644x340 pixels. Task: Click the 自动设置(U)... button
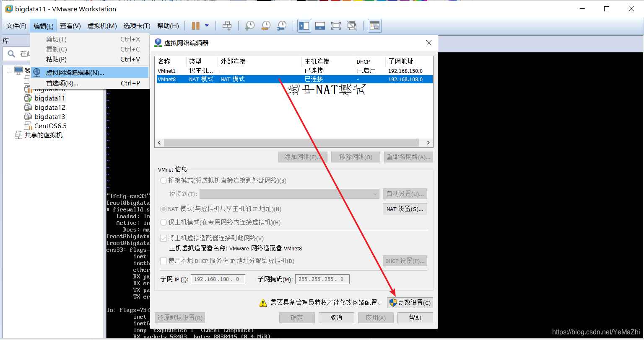(x=405, y=194)
